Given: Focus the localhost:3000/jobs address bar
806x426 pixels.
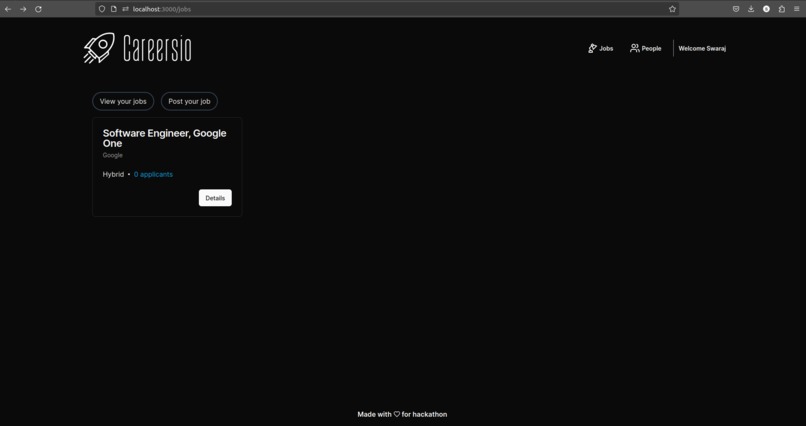Looking at the screenshot, I should point(387,9).
